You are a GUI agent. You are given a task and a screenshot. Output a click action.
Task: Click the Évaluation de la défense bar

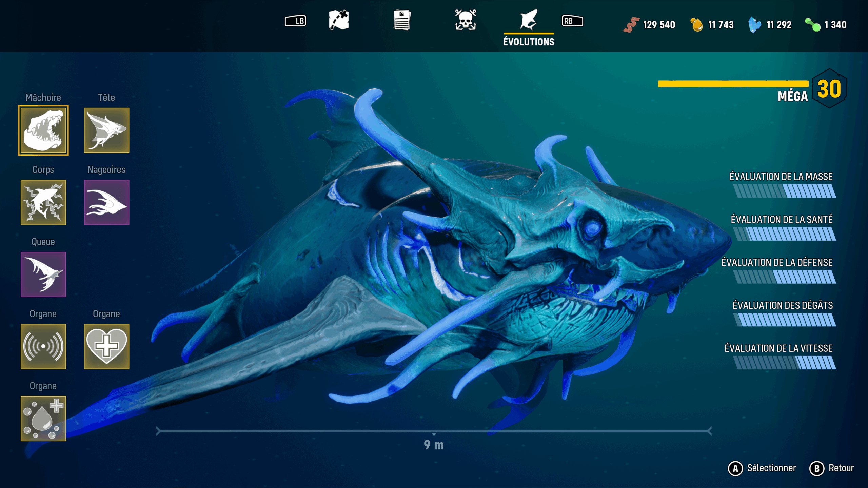point(784,277)
